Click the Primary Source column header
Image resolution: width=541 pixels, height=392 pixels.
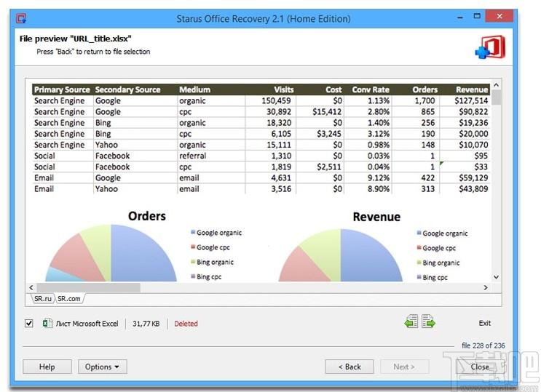pos(62,89)
